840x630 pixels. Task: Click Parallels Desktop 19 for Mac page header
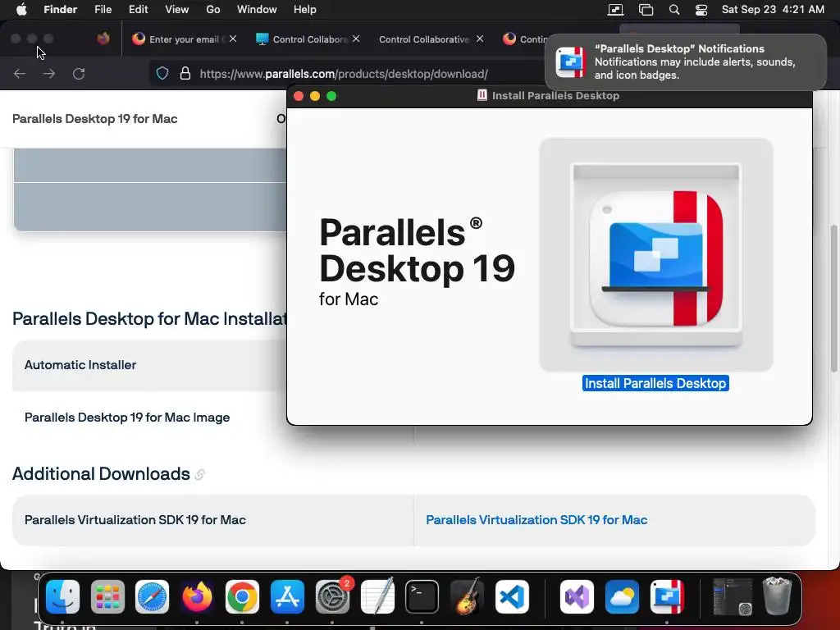[x=95, y=119]
